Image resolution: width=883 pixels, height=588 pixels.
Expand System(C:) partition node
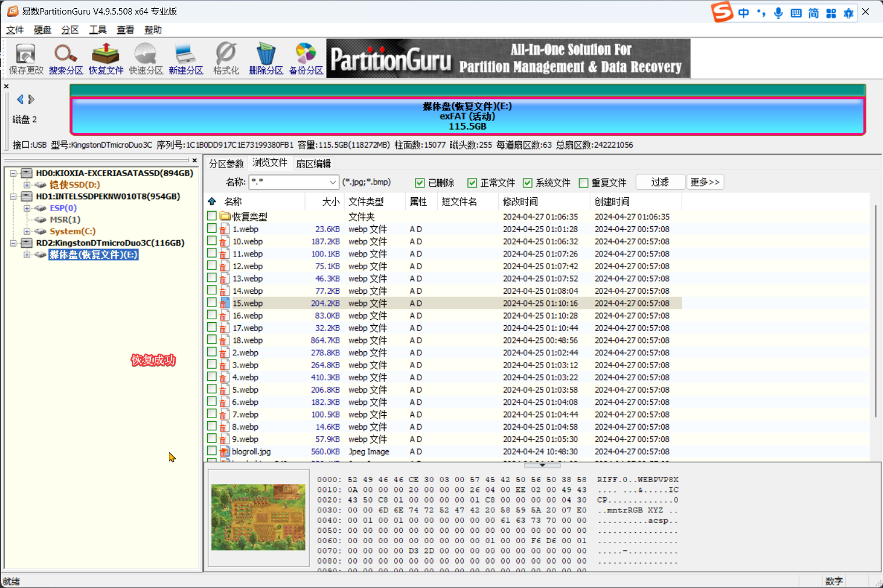(x=27, y=231)
